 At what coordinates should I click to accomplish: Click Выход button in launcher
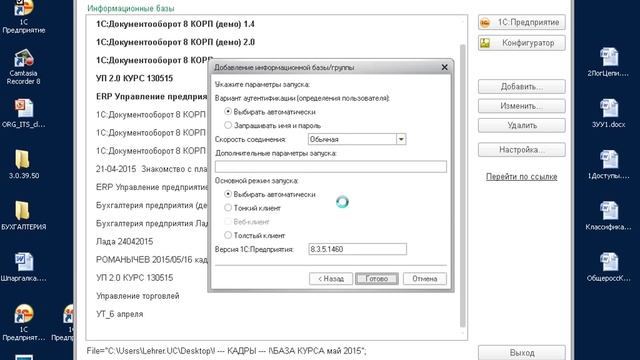pos(522,352)
